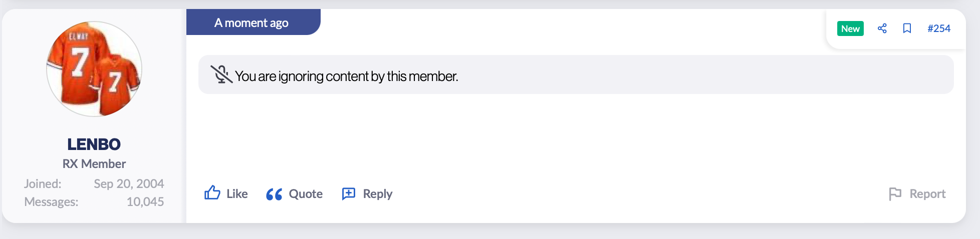The height and width of the screenshot is (239, 980).
Task: Show ignored content by clicking the notice text
Action: (x=346, y=76)
